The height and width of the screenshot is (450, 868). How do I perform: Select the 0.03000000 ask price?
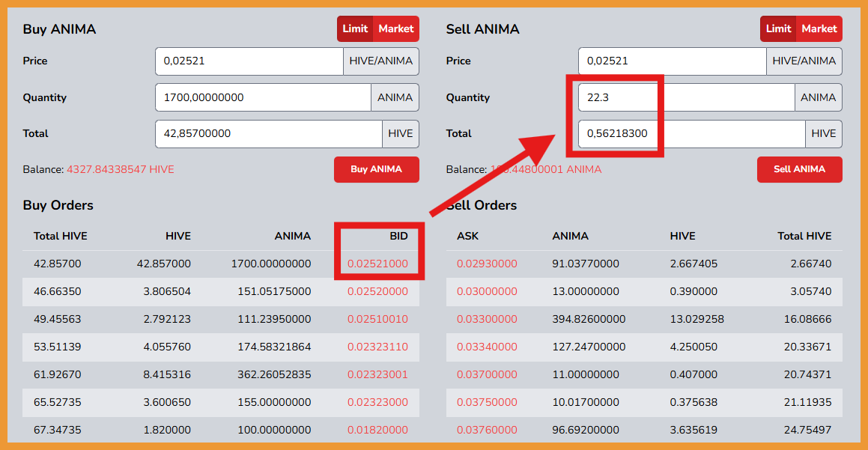click(x=487, y=292)
